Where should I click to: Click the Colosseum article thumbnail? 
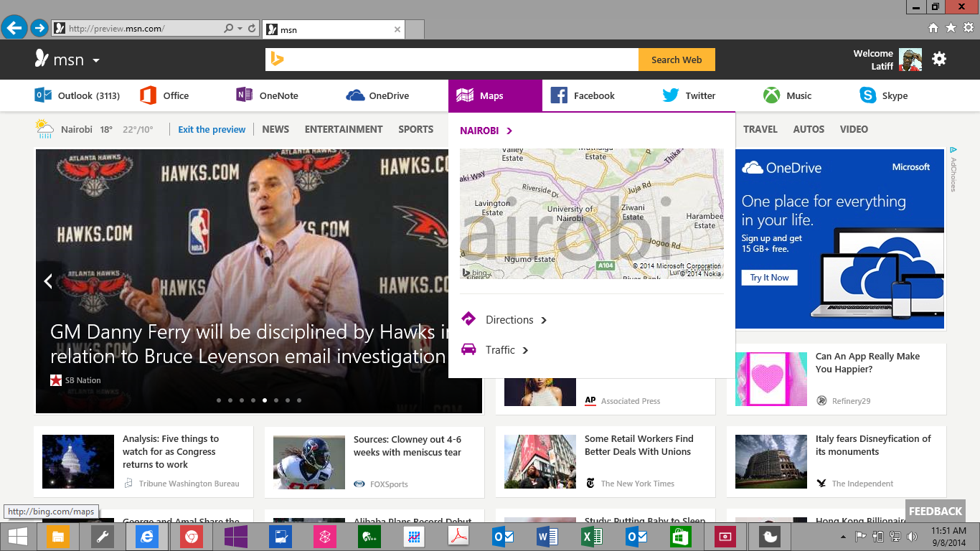tap(771, 462)
